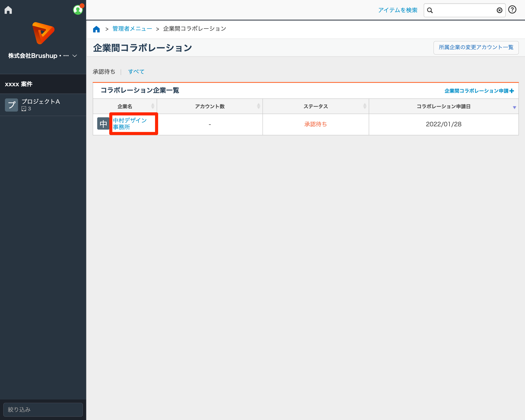Switch to the すべて filter tab

136,72
